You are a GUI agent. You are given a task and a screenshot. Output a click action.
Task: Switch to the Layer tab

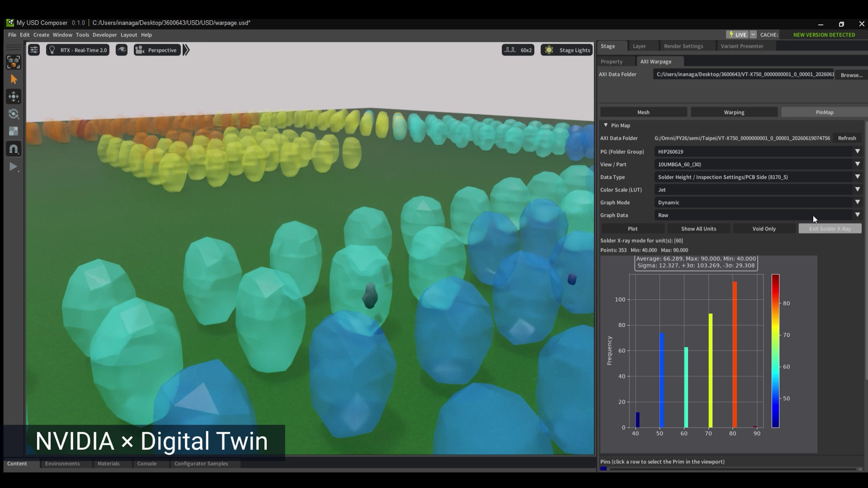click(x=639, y=46)
